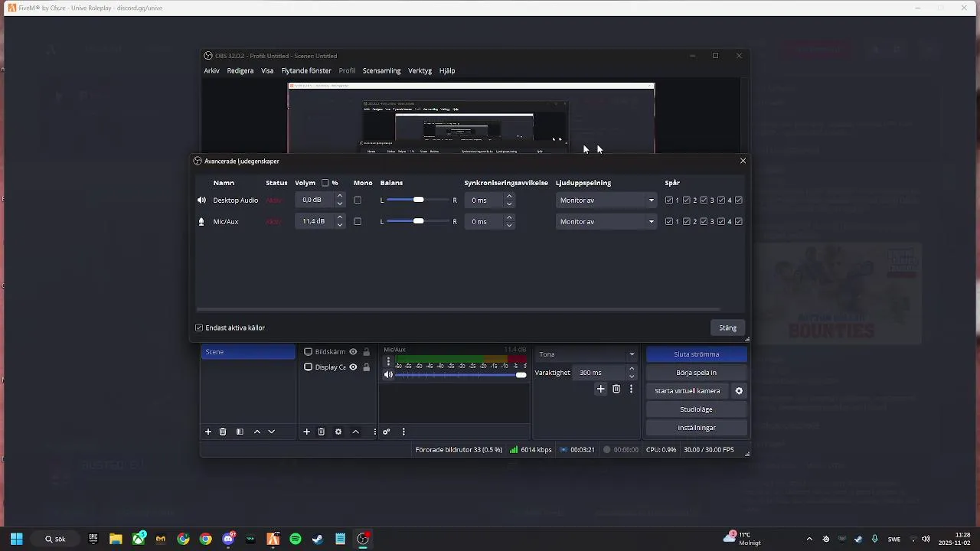The height and width of the screenshot is (551, 980).
Task: Enable Mono for Desktop Audio
Action: [x=358, y=201]
